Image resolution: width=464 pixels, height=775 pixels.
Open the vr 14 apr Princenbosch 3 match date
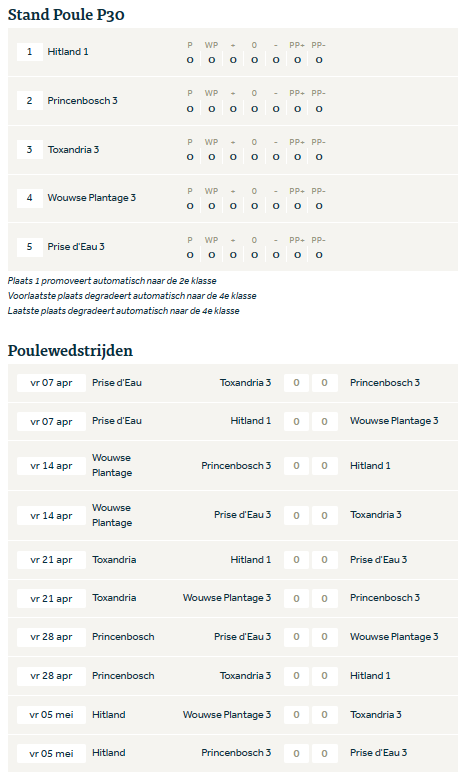(x=51, y=466)
